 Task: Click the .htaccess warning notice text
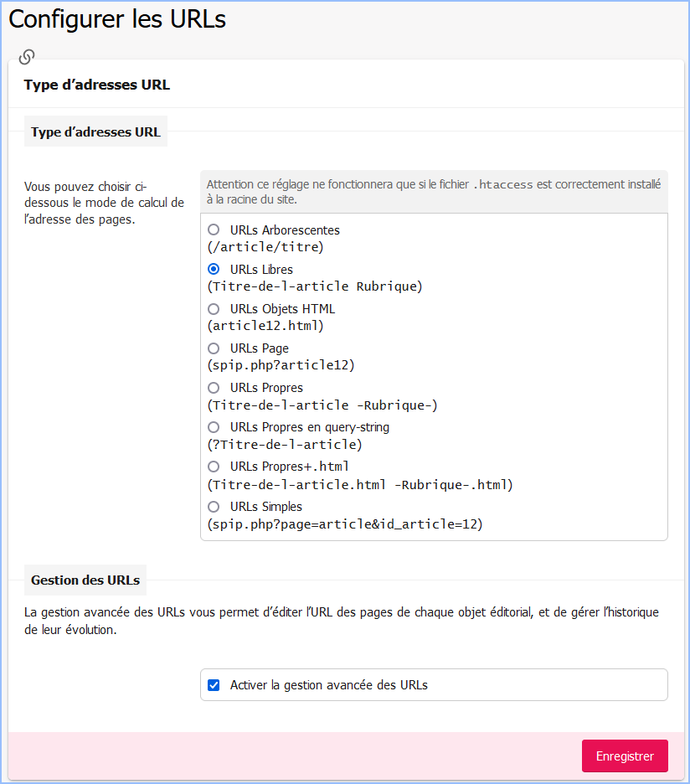tap(434, 192)
